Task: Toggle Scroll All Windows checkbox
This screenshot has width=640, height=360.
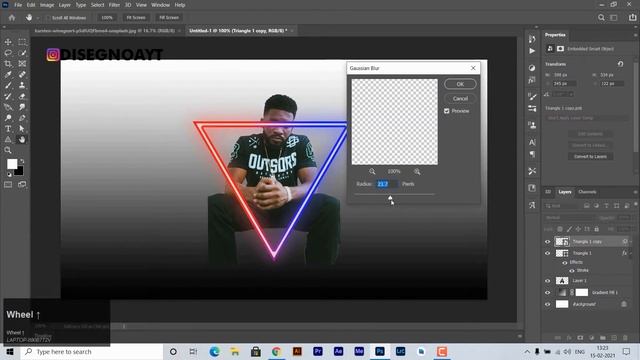Action: point(48,18)
